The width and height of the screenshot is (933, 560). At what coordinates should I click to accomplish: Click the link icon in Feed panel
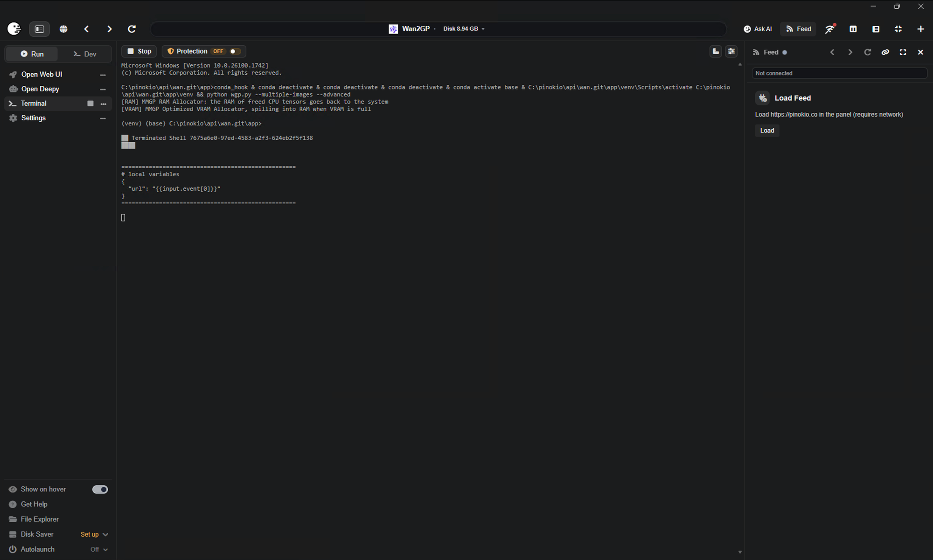pyautogui.click(x=885, y=52)
